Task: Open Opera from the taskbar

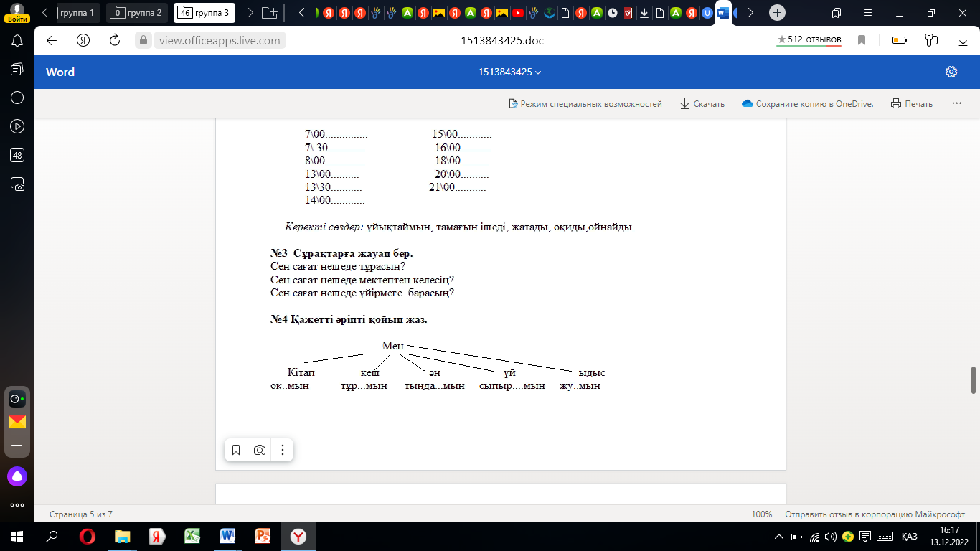Action: 87,537
